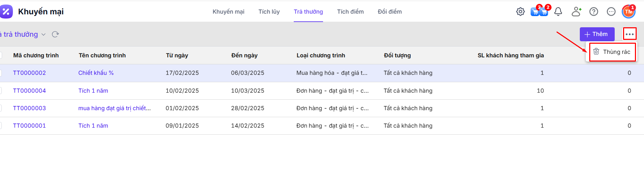The image size is (644, 192).
Task: Click the Từ ngày column header
Action: pos(177,55)
